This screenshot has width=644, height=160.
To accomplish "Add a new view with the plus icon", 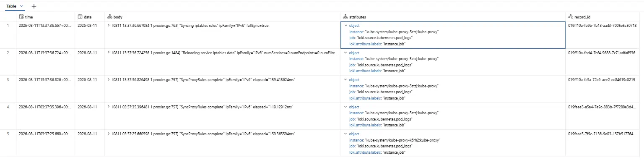I will (34, 6).
